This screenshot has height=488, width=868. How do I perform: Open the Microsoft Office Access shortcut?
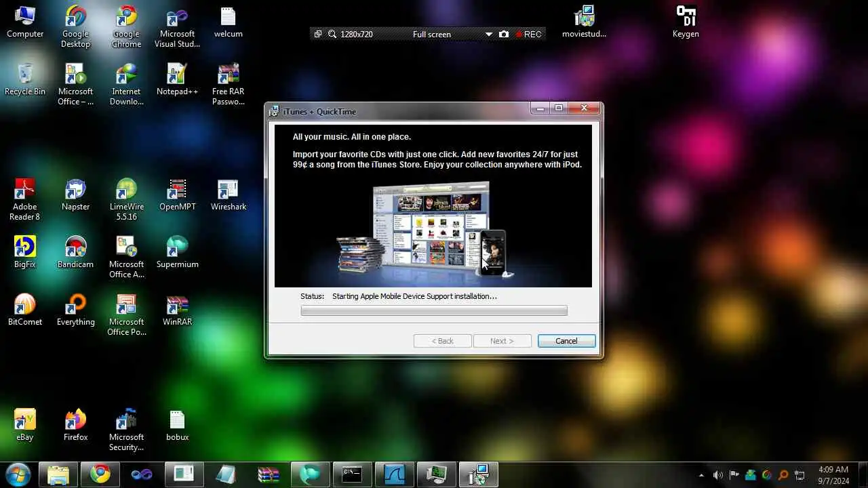click(x=126, y=258)
